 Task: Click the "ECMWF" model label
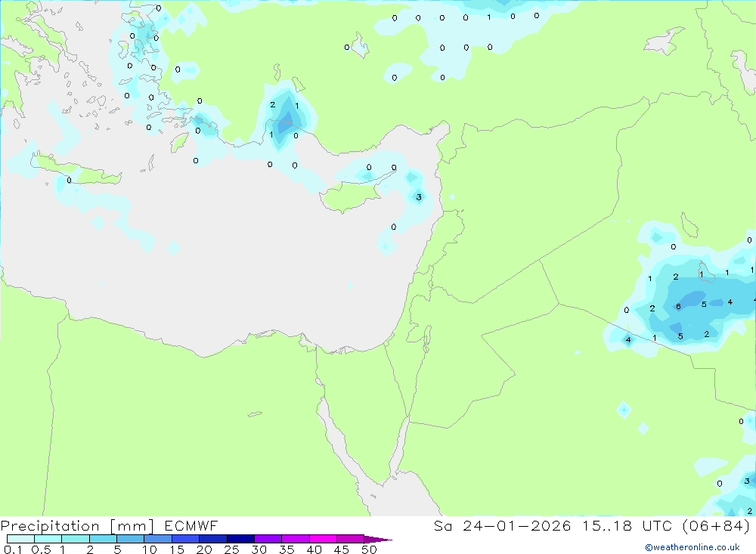click(191, 525)
